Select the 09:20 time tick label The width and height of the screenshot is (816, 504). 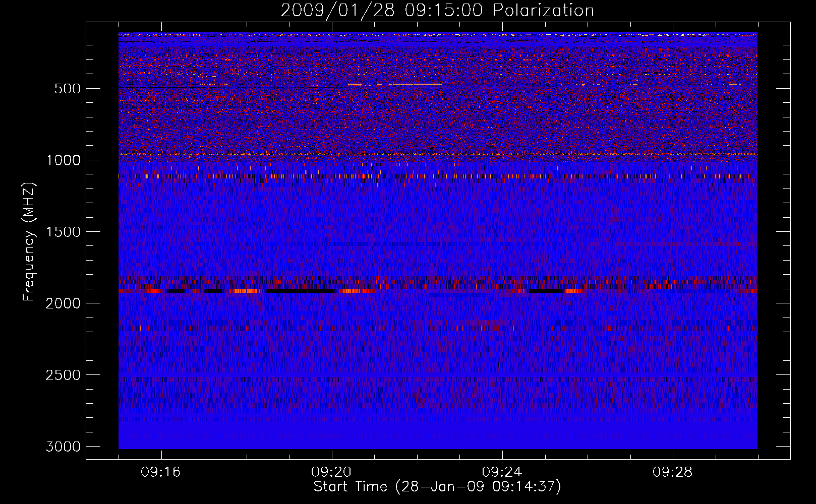(x=331, y=472)
